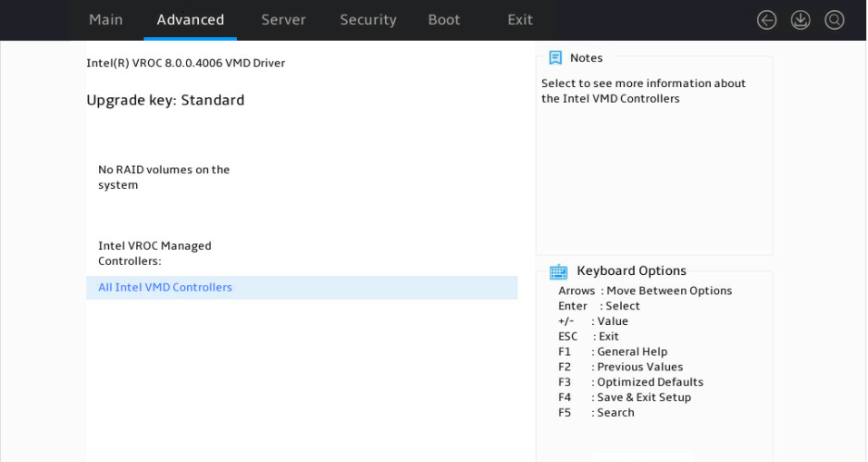This screenshot has width=868, height=462.
Task: Click F3 Optimized Defaults line
Action: (630, 382)
